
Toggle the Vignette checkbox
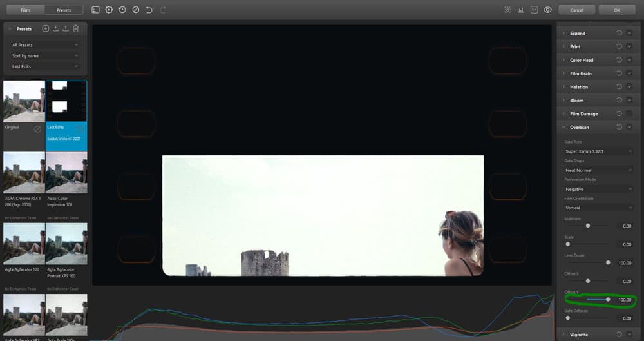629,335
